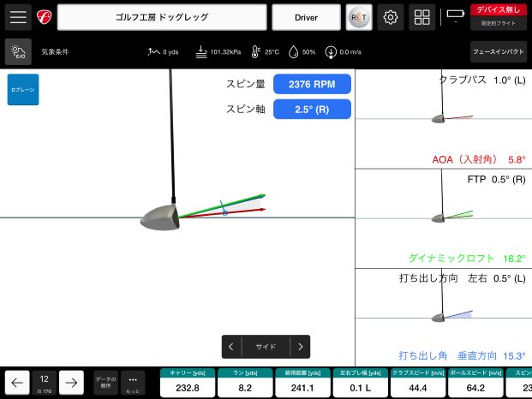The height and width of the screenshot is (399, 532).
Task: Open the ゴルフ工房 ドッグレッグ player selector
Action: [x=162, y=17]
